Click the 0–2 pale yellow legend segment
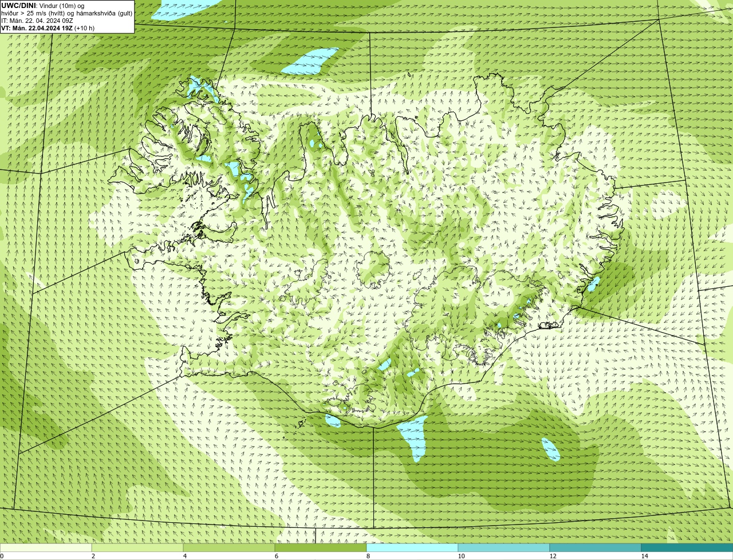 click(x=46, y=547)
